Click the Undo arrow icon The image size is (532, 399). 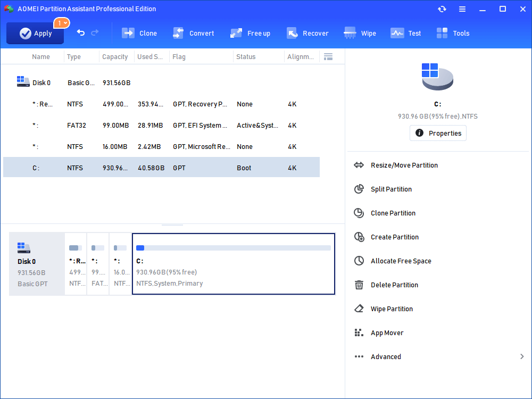pos(81,33)
